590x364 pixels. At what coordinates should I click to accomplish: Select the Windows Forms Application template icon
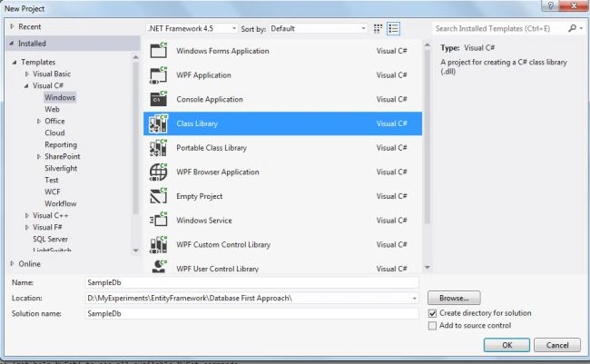tap(159, 50)
